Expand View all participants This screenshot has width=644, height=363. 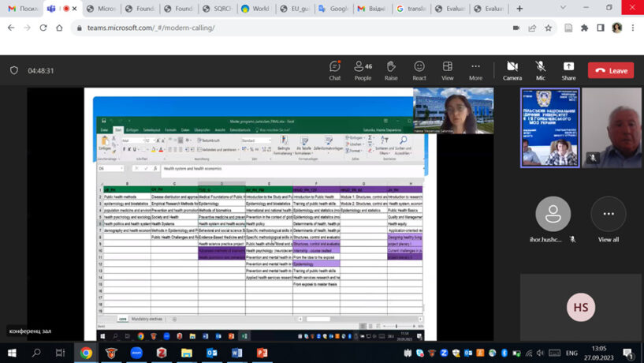[609, 219]
